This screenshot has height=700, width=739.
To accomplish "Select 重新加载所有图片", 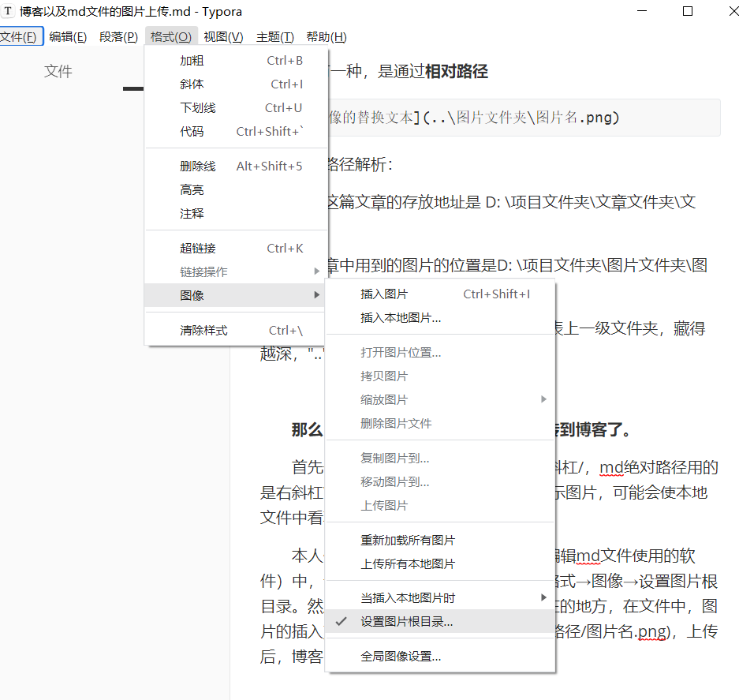I will click(440, 540).
